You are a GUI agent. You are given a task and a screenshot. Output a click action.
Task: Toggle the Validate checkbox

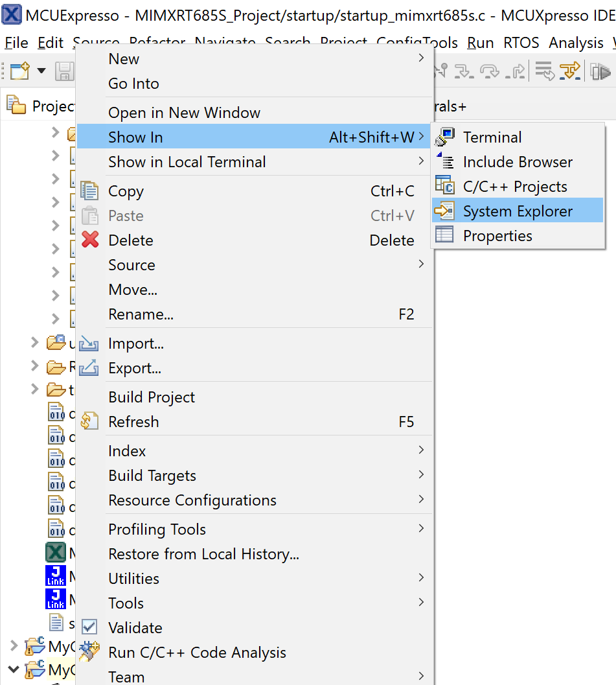click(90, 628)
